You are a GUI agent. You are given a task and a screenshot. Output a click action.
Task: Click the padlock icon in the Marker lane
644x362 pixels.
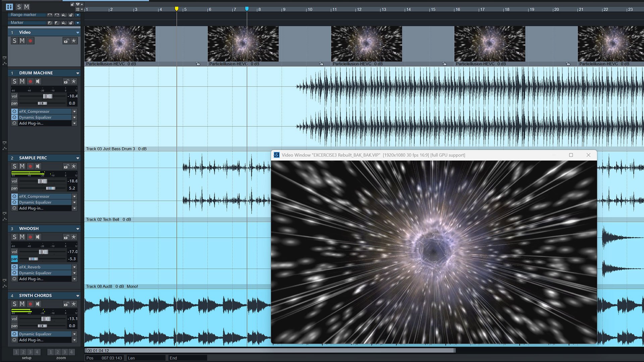pos(71,23)
